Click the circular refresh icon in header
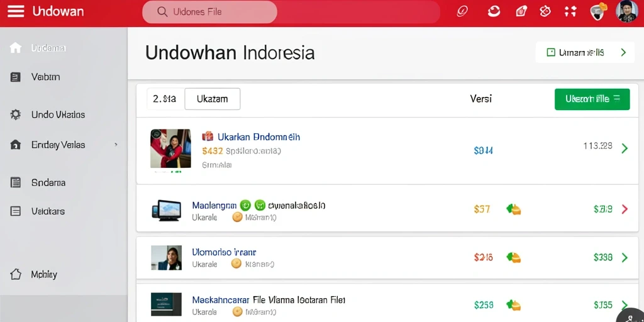The height and width of the screenshot is (322, 644). click(x=494, y=11)
